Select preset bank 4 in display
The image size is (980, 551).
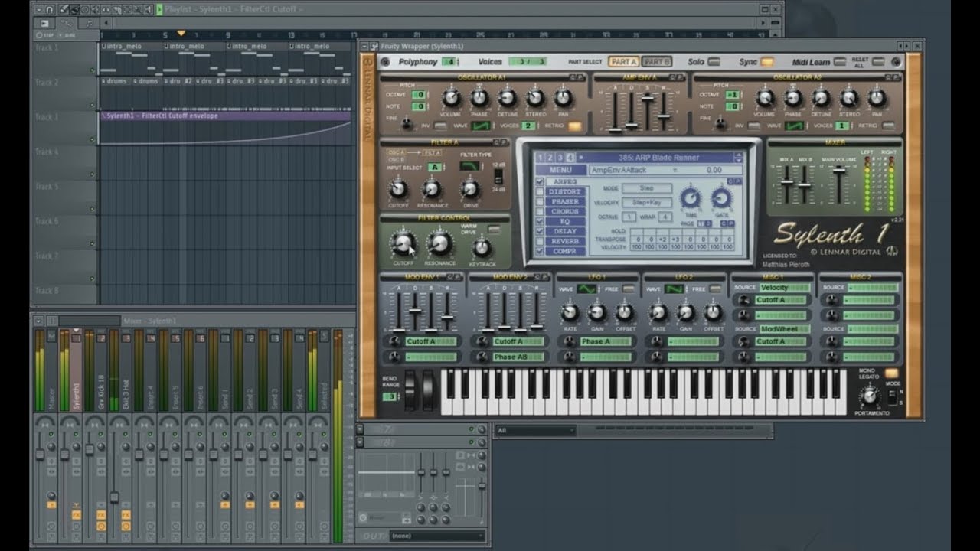(x=570, y=158)
